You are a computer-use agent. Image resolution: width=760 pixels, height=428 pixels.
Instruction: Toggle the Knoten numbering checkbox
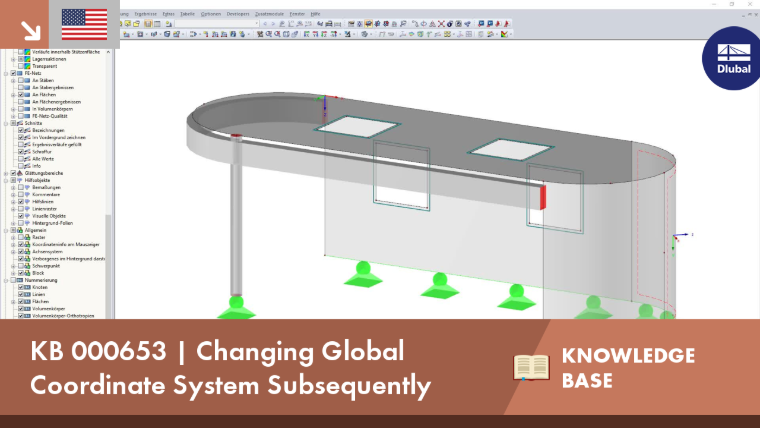(21, 287)
